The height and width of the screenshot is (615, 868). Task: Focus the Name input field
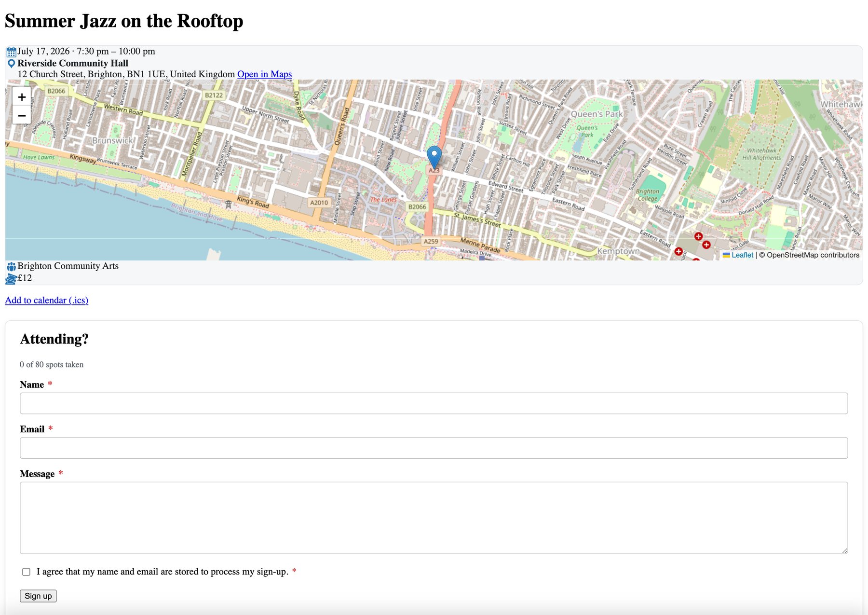[434, 403]
